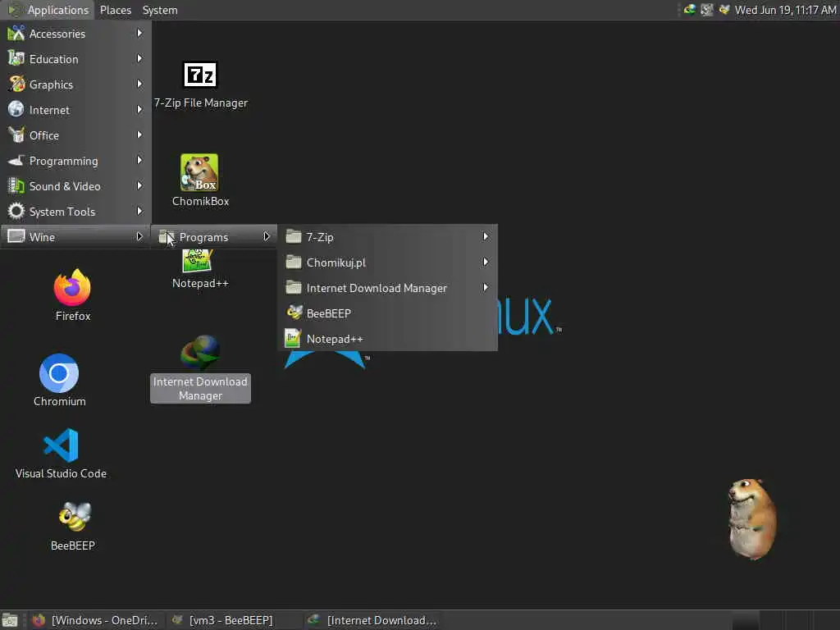Screen dimensions: 840x630
Task: Expand the Accessories submenu arrow
Action: [x=139, y=33]
